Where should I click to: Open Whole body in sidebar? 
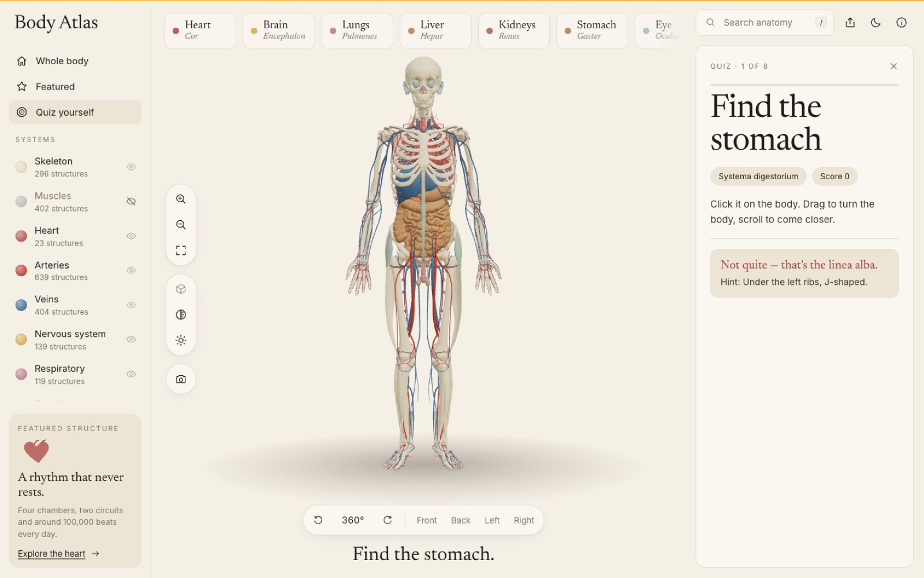coord(75,61)
